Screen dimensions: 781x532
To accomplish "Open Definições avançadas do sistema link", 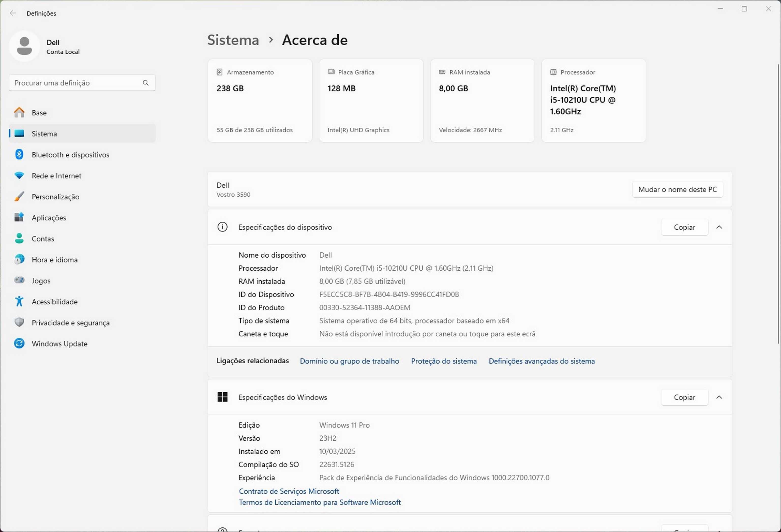I will pos(542,361).
